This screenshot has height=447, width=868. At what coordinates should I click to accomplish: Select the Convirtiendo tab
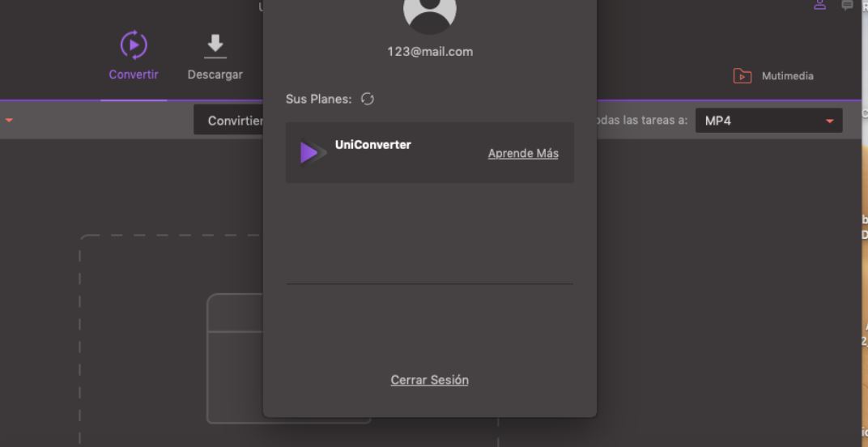point(228,120)
